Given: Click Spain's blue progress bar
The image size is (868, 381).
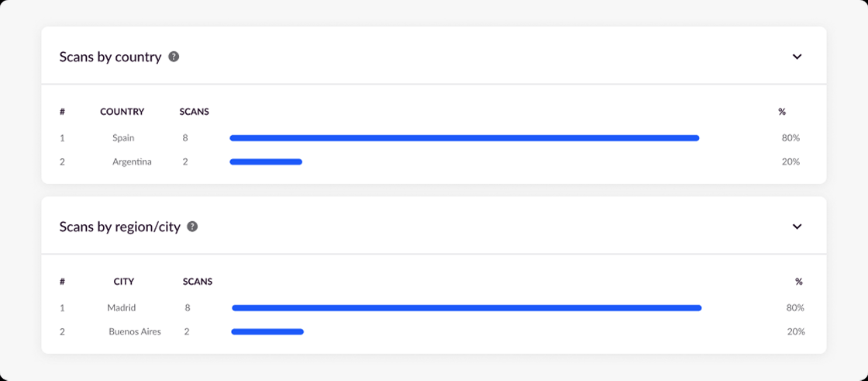Looking at the screenshot, I should tap(464, 138).
